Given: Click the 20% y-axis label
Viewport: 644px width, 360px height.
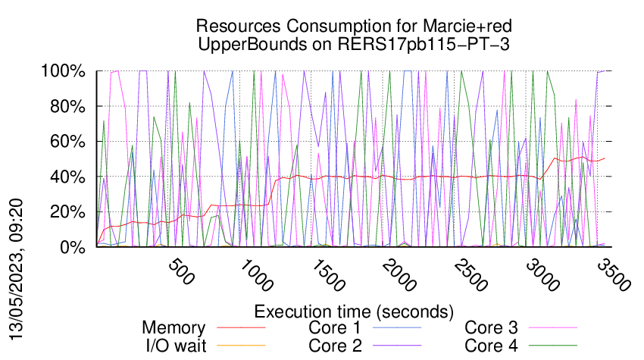Looking at the screenshot, I should pos(67,212).
